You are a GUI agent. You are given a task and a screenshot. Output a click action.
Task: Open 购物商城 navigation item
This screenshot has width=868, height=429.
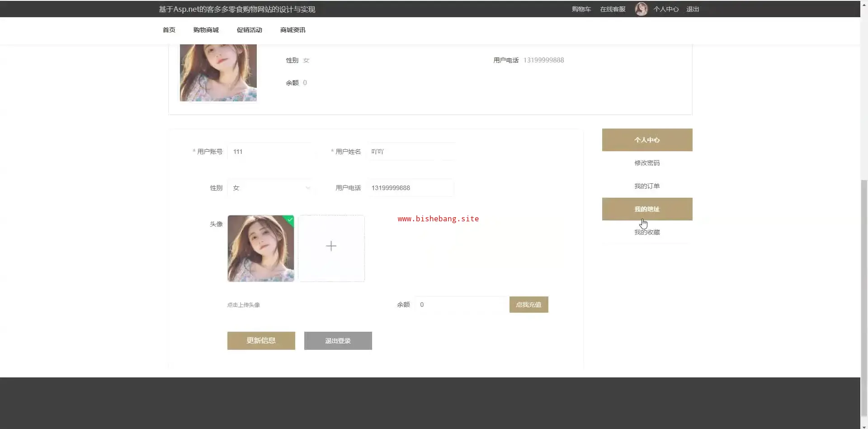pyautogui.click(x=206, y=30)
